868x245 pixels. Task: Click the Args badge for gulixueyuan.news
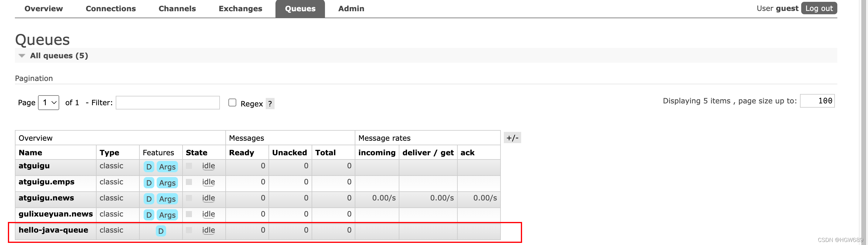tap(167, 215)
